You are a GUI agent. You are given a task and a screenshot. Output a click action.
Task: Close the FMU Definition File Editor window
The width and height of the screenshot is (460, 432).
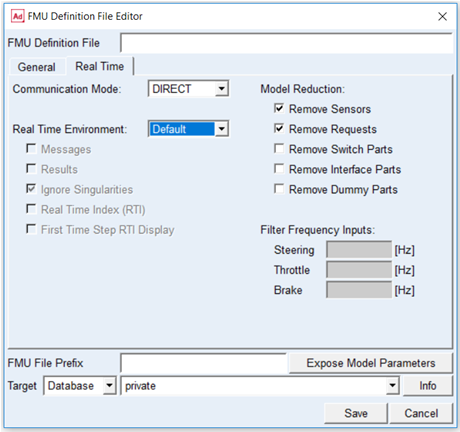click(x=442, y=16)
